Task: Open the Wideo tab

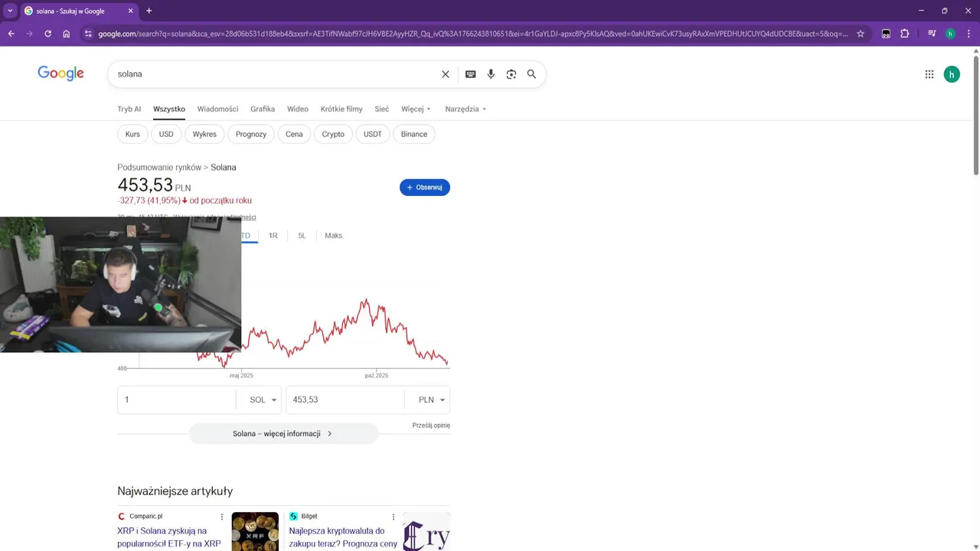Action: (298, 109)
